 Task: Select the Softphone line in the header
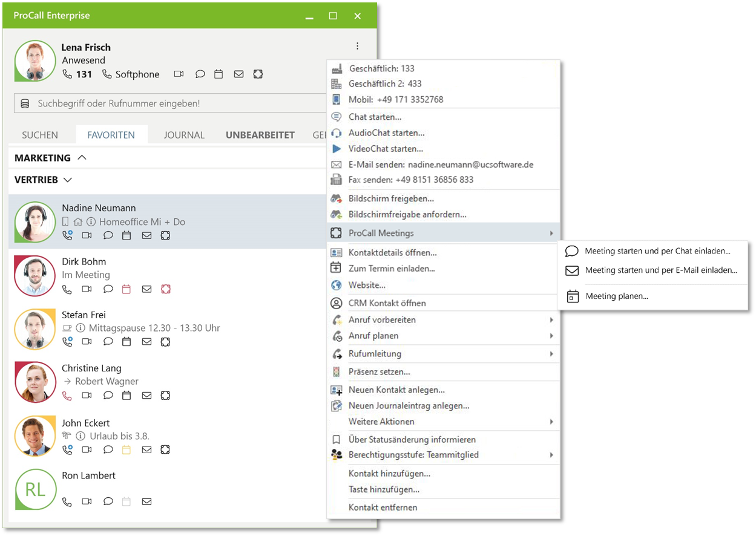pyautogui.click(x=131, y=74)
